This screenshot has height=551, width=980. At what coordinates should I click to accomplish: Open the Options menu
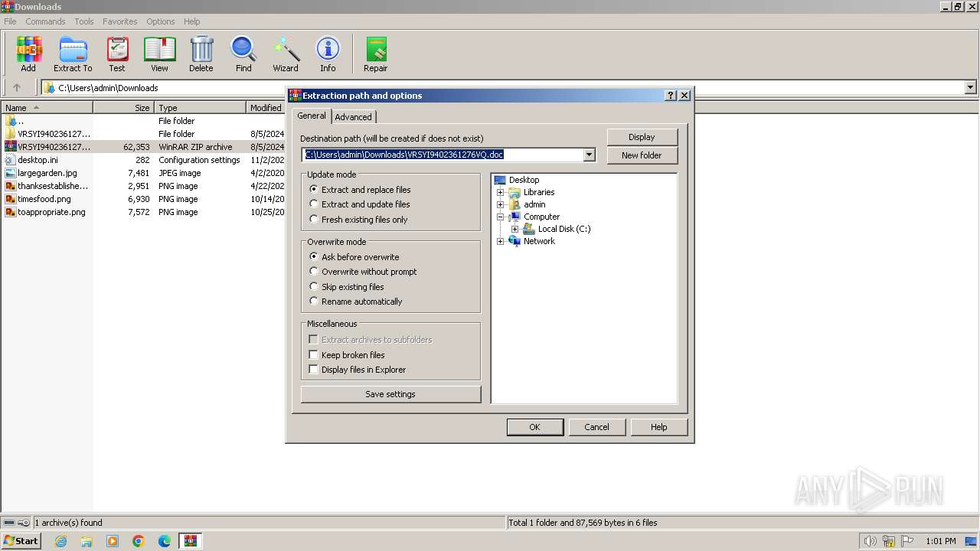161,21
